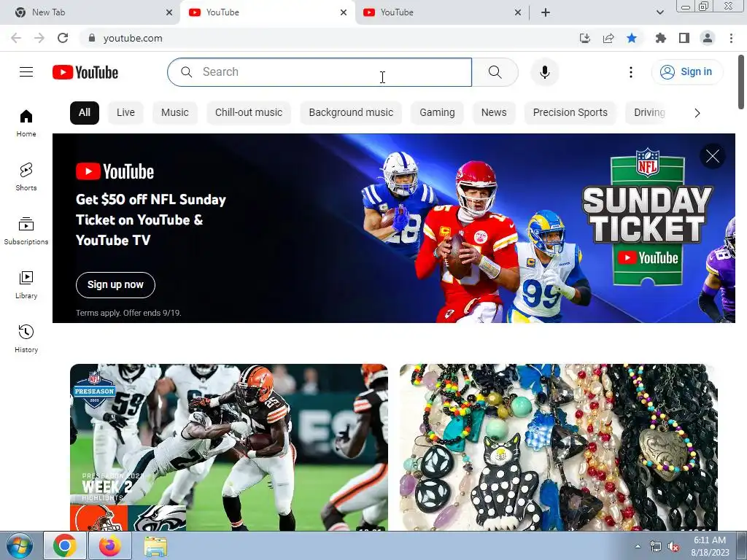The image size is (747, 560).
Task: Click the page vertical scrollbar thumb
Action: coord(741,82)
